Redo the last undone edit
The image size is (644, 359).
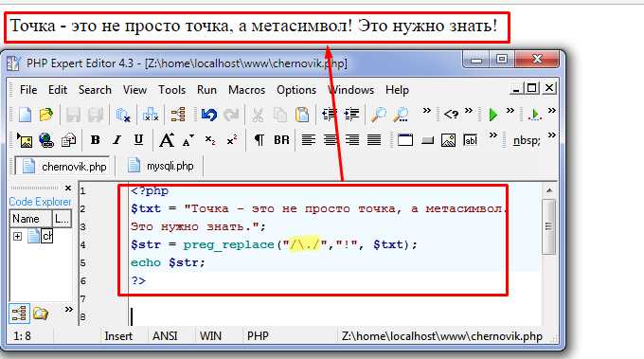(x=231, y=115)
